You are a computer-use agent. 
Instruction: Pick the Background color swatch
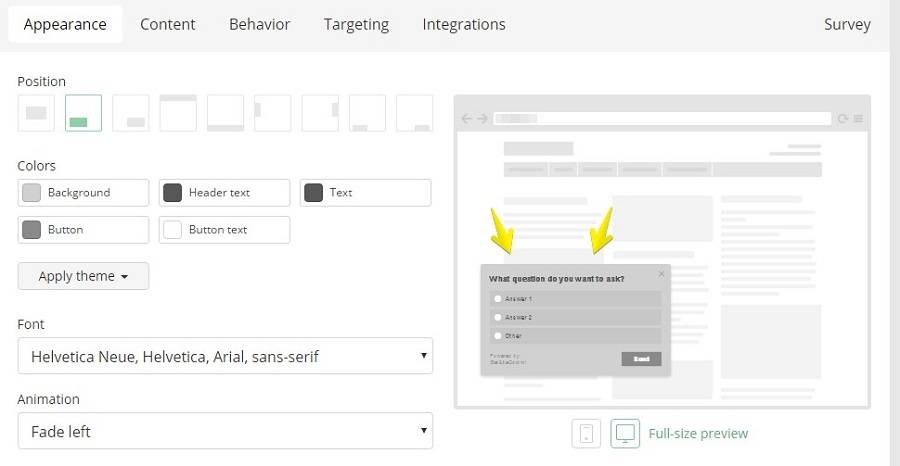31,193
